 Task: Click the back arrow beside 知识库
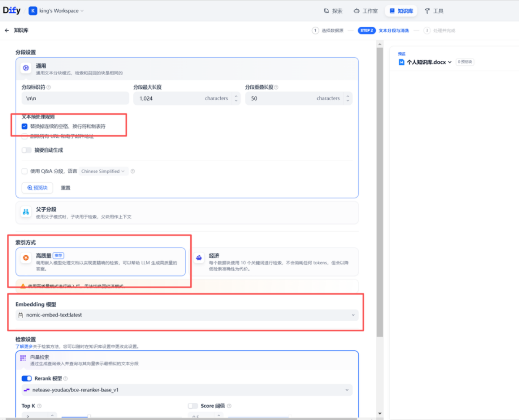pyautogui.click(x=7, y=30)
